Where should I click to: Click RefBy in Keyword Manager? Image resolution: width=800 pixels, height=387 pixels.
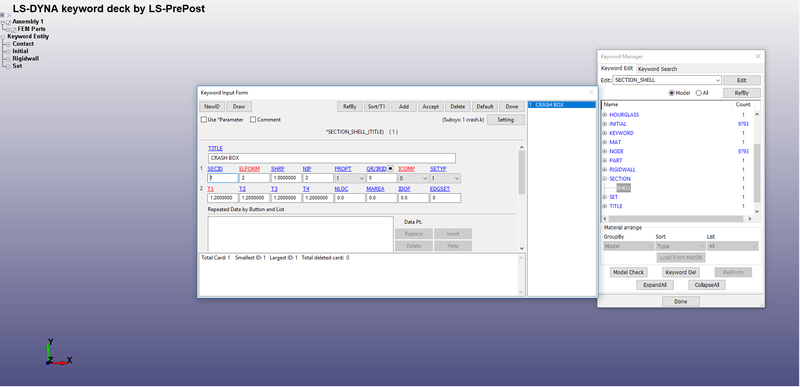[x=742, y=93]
